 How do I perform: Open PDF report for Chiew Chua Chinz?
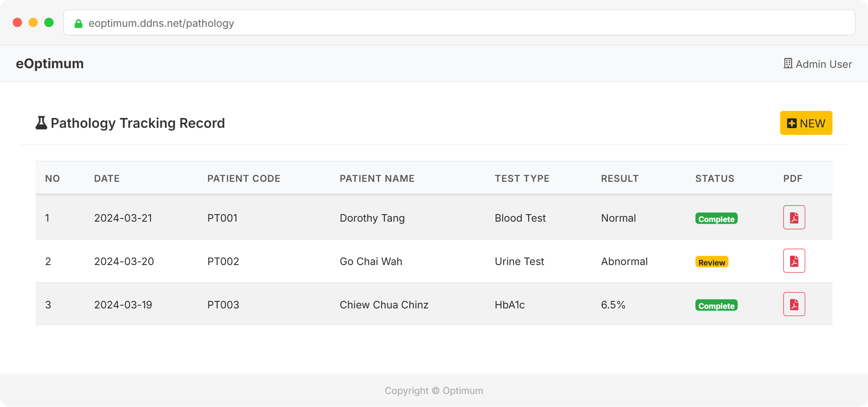tap(794, 304)
